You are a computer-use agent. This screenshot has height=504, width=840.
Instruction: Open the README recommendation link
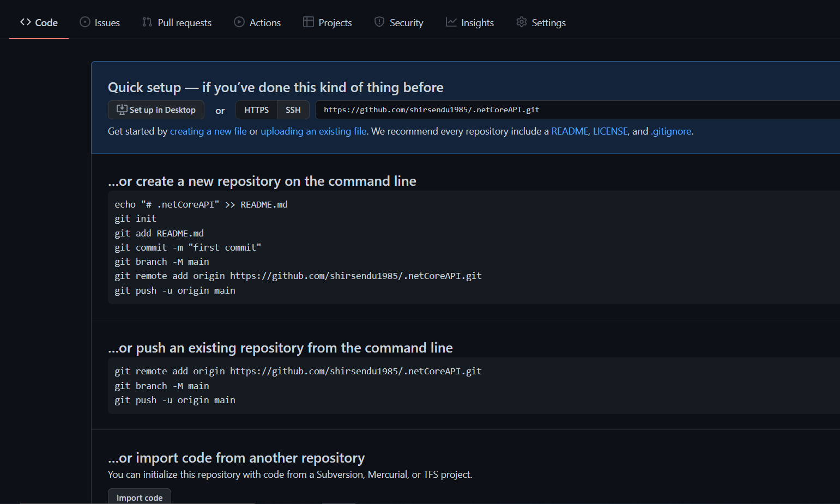coord(570,131)
